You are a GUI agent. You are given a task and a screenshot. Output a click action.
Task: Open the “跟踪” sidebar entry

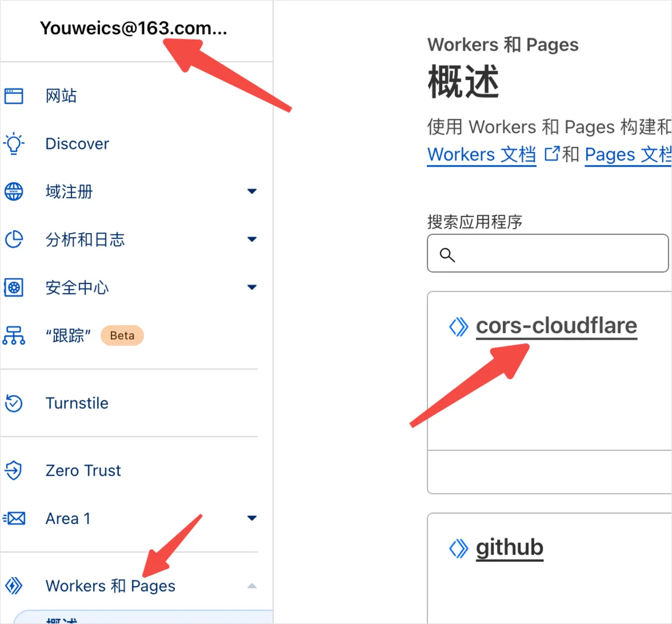click(68, 335)
